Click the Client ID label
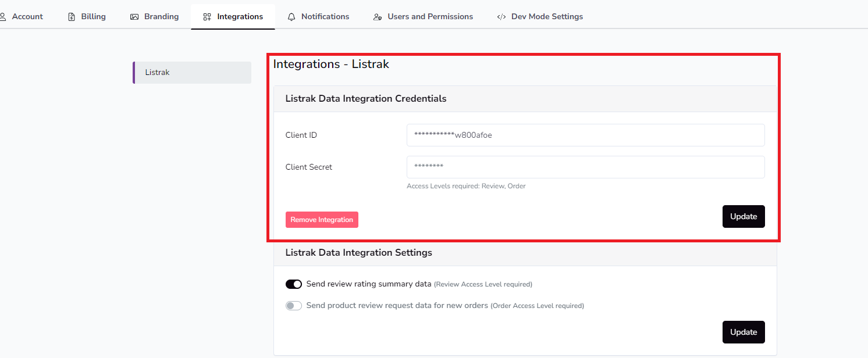Image resolution: width=868 pixels, height=358 pixels. pos(301,135)
